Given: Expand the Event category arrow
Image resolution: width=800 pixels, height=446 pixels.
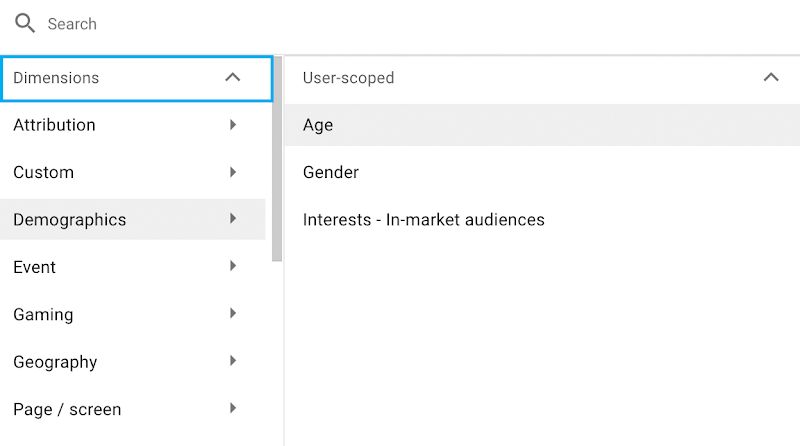Looking at the screenshot, I should pyautogui.click(x=233, y=266).
